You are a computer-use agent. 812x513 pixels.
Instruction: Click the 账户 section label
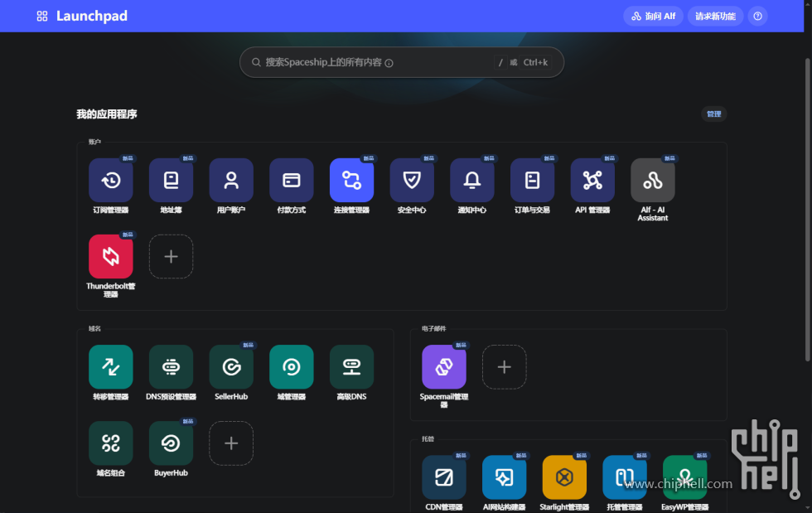[94, 142]
